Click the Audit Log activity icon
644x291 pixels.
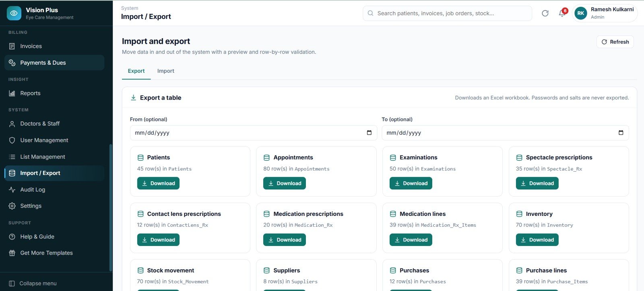pos(12,190)
